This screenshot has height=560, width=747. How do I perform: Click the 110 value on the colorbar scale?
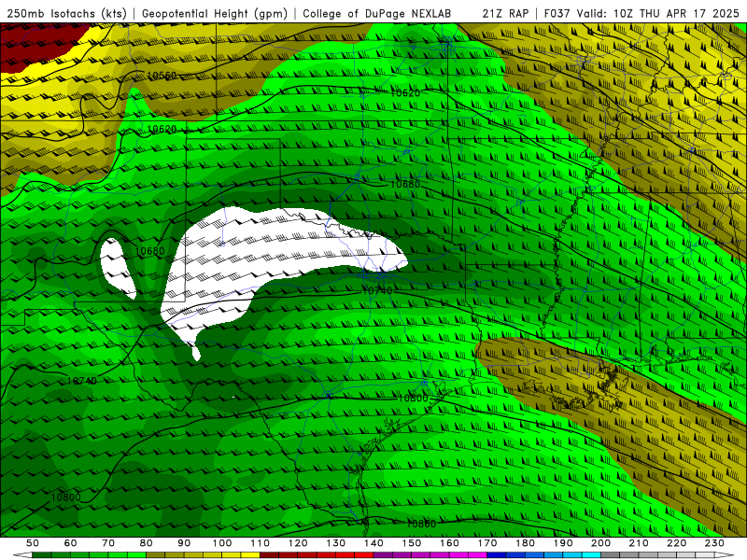(261, 543)
